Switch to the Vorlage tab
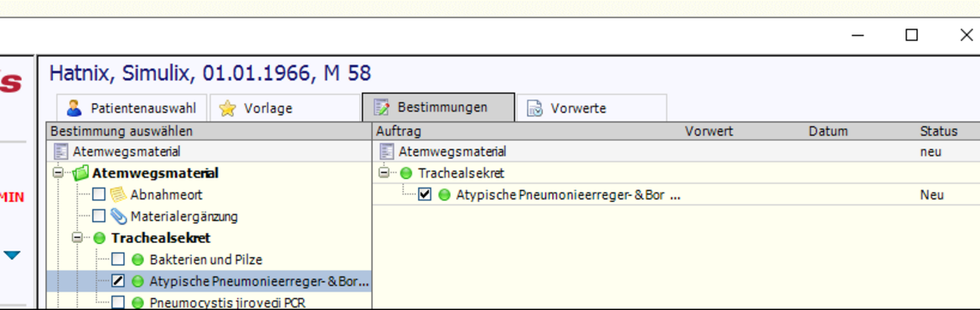This screenshot has width=980, height=310. point(285,108)
